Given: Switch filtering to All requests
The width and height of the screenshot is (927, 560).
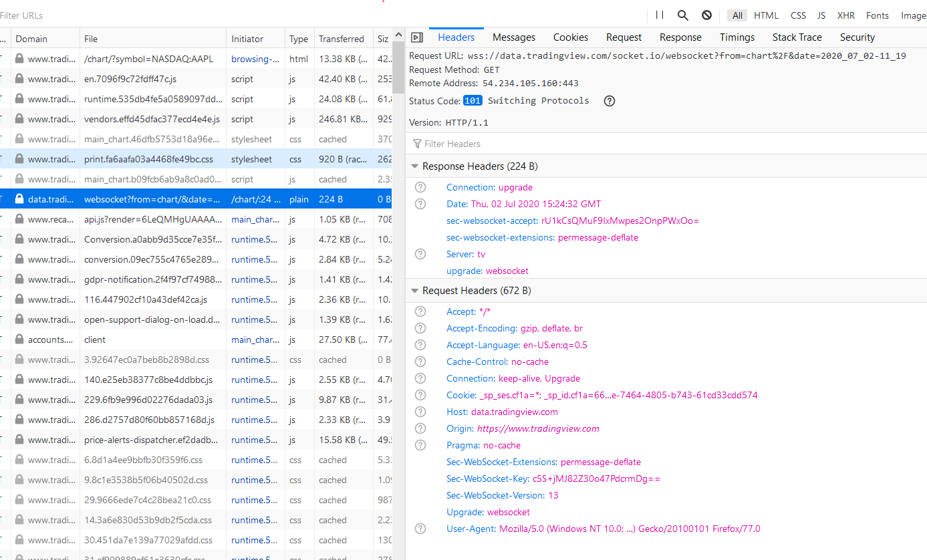Looking at the screenshot, I should (x=737, y=15).
